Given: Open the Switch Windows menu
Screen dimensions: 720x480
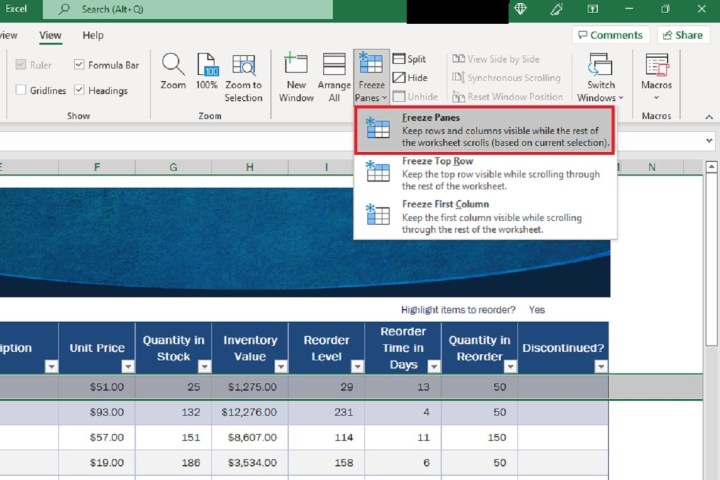Looking at the screenshot, I should 601,78.
